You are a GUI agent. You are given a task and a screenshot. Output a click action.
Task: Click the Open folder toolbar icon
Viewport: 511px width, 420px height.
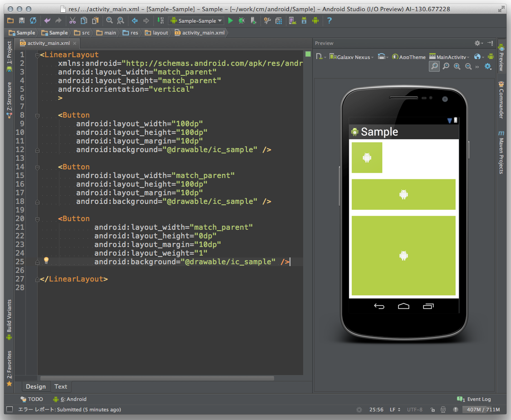tap(10, 21)
